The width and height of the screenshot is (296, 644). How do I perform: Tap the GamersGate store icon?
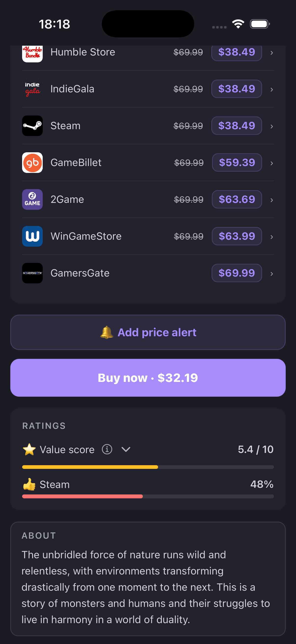tap(32, 273)
